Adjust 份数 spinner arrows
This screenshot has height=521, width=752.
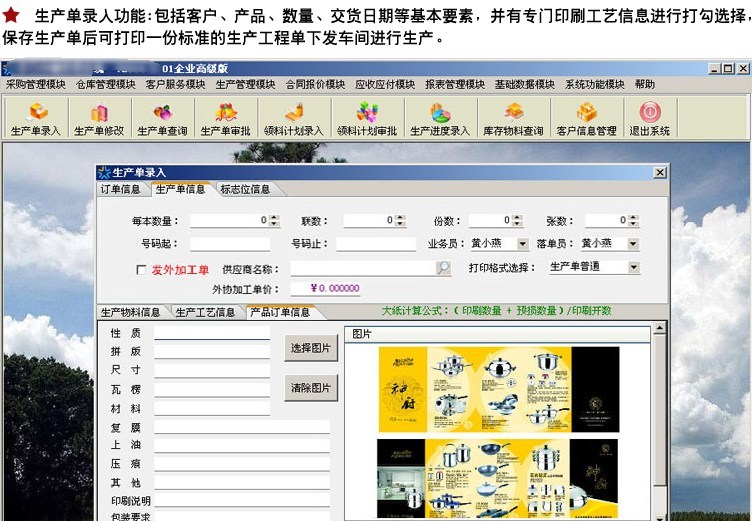click(x=517, y=221)
